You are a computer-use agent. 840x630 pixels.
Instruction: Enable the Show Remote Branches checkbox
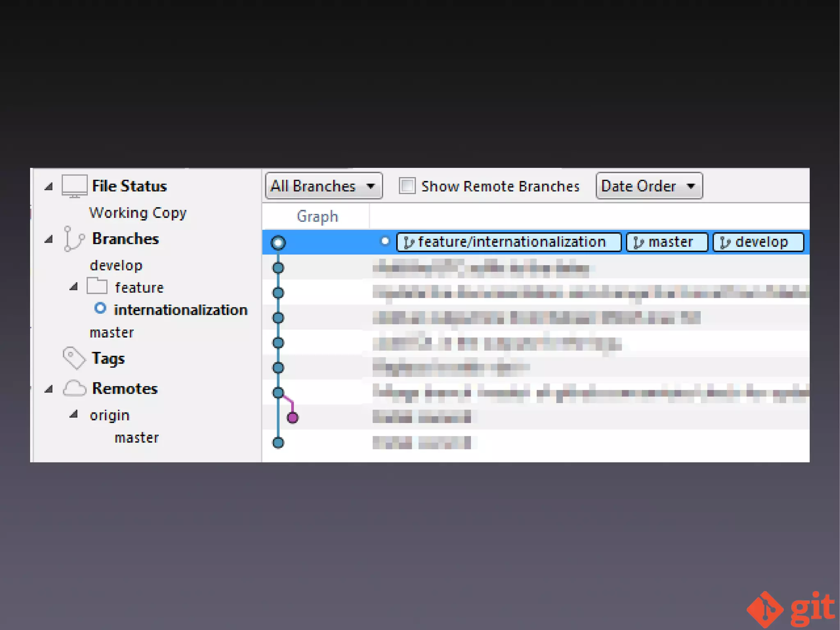pyautogui.click(x=407, y=186)
